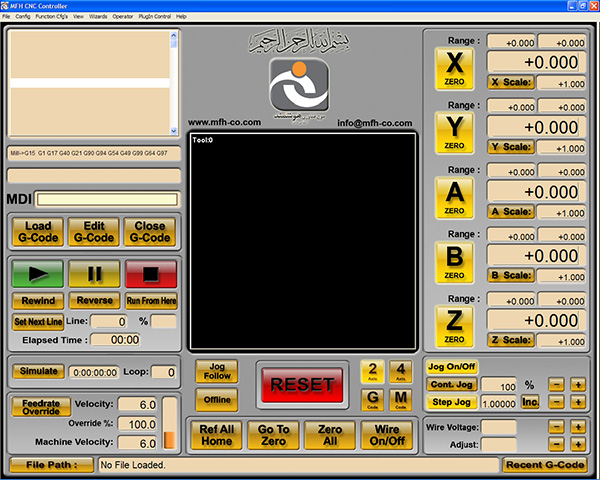Image resolution: width=600 pixels, height=480 pixels.
Task: Open Recent G-Code list
Action: tap(545, 465)
